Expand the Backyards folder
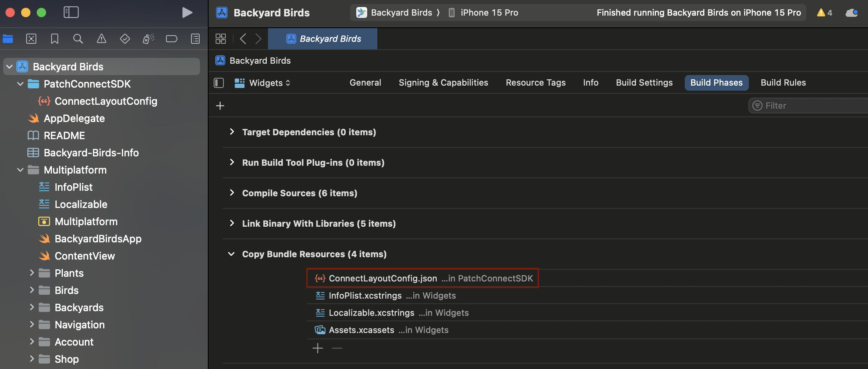The height and width of the screenshot is (369, 868). [32, 307]
